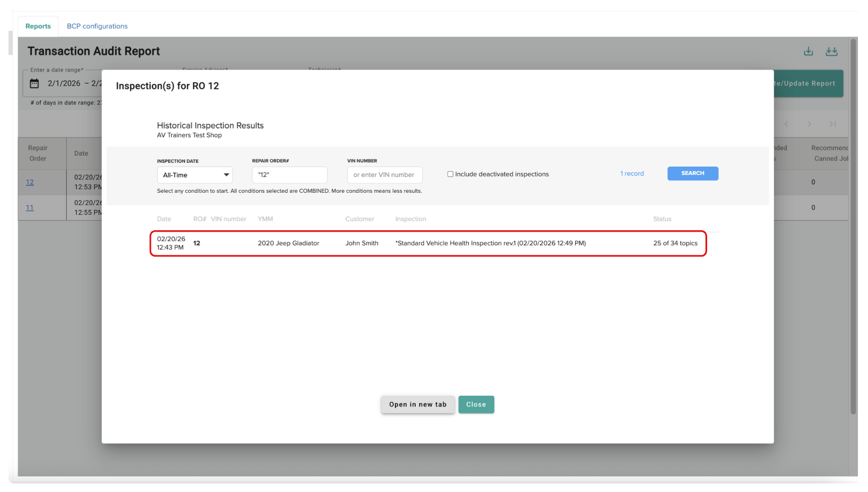Click the download all reports icon
The height and width of the screenshot is (492, 868).
click(831, 51)
